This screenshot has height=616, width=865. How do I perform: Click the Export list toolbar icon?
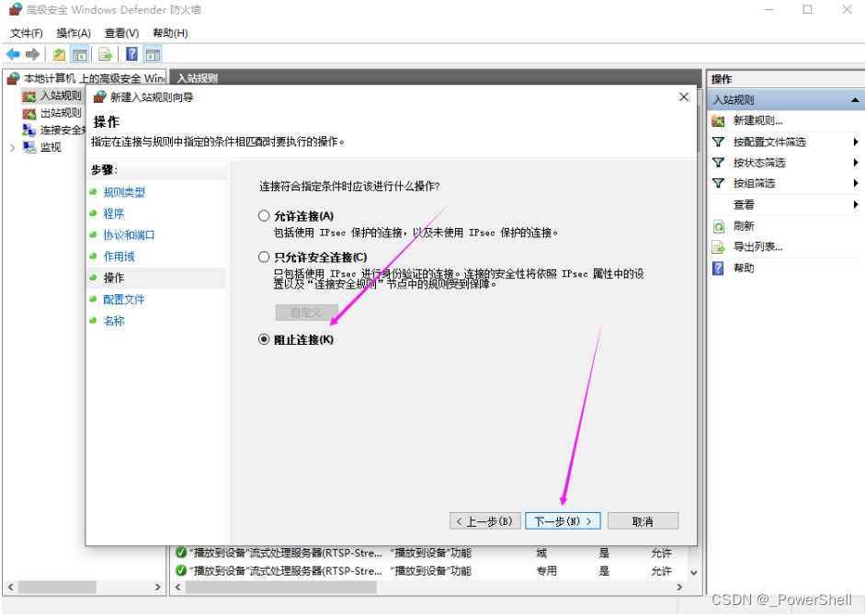[106, 54]
